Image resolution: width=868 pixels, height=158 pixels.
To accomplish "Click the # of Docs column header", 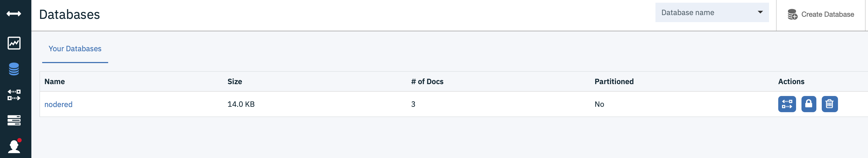I will point(427,82).
